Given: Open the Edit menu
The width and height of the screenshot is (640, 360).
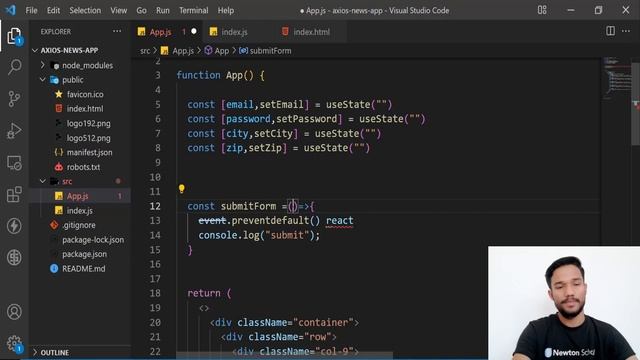Looking at the screenshot, I should 53,11.
